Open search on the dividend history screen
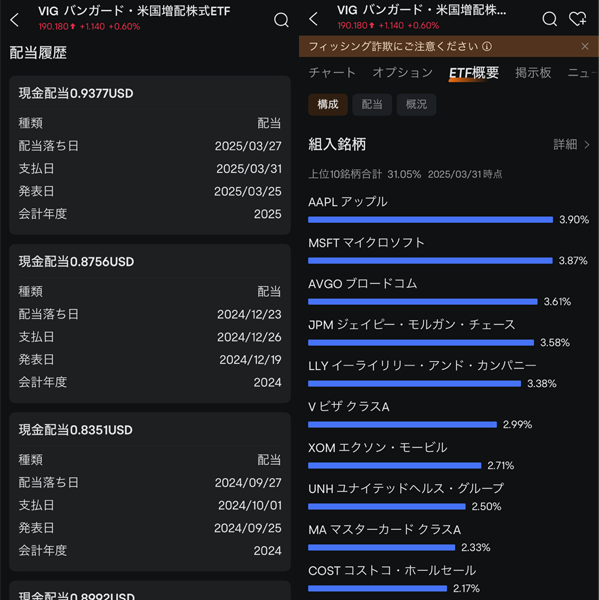The width and height of the screenshot is (599, 600). click(x=281, y=20)
